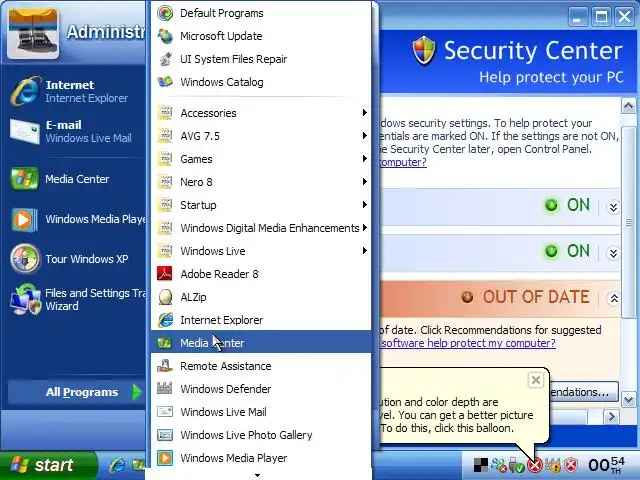Open Windows Catalog
This screenshot has width=640, height=480.
[261, 82]
